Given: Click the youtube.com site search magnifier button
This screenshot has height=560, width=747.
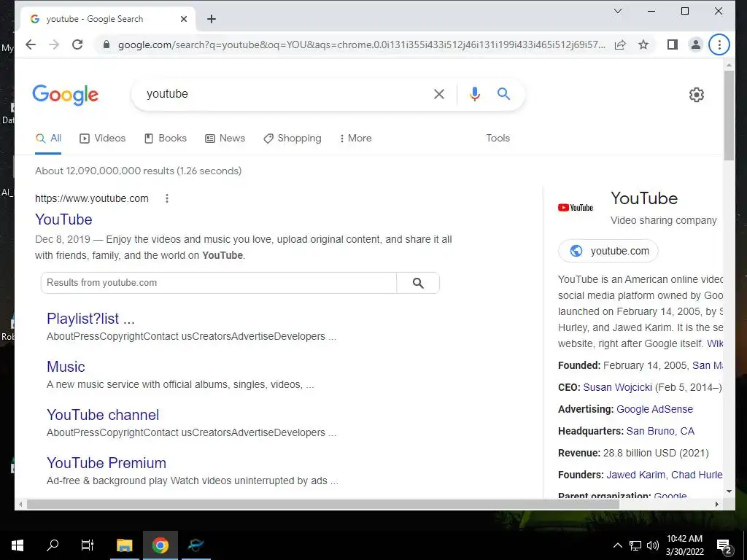Looking at the screenshot, I should pos(418,283).
